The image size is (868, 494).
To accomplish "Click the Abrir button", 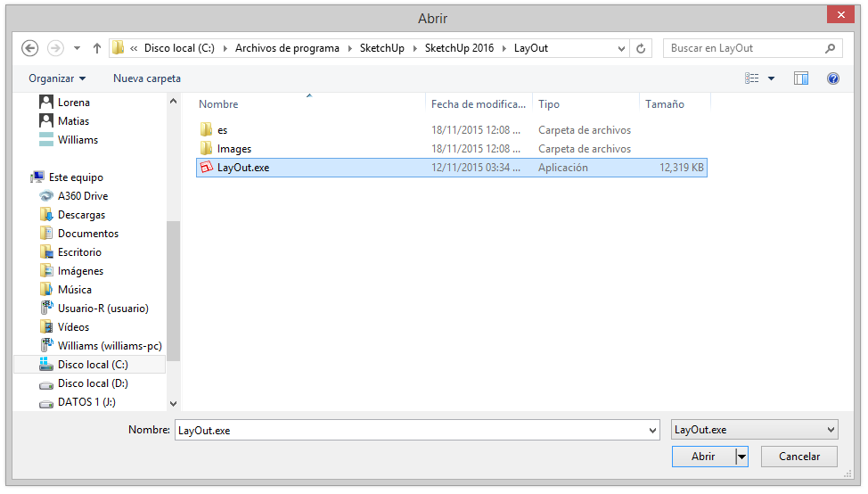I will [703, 457].
